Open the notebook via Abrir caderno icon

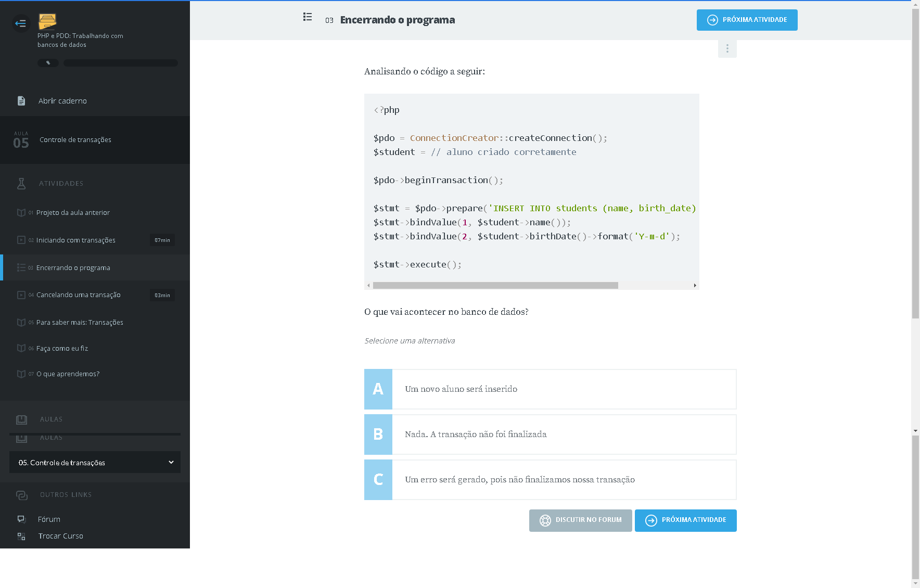click(x=21, y=101)
